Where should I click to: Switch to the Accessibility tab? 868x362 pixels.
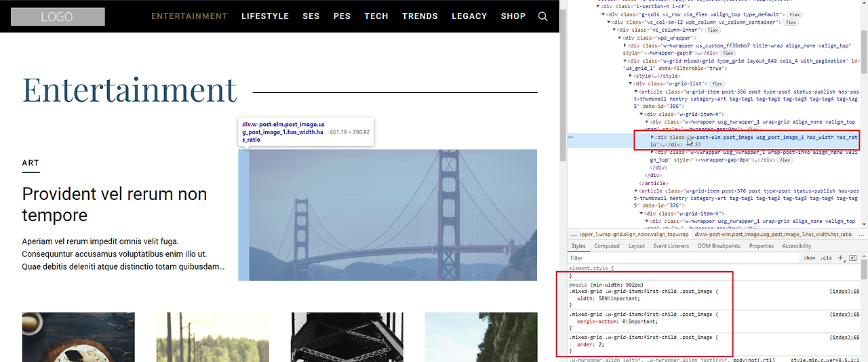point(797,246)
